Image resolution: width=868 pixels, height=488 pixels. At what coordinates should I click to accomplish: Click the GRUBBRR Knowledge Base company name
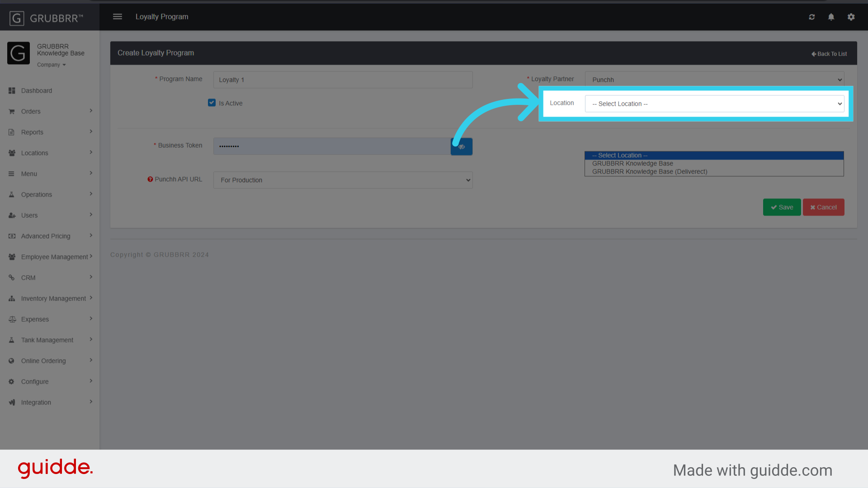(x=61, y=50)
